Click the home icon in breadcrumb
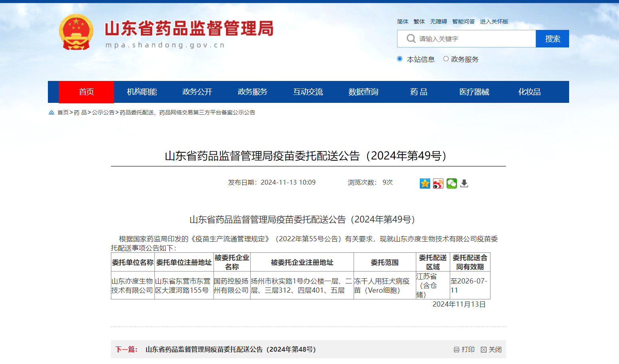The width and height of the screenshot is (619, 364). coord(51,112)
